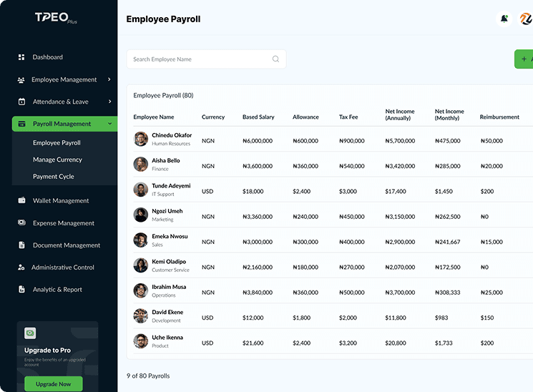533x392 pixels.
Task: Click the Analytic & Report icon
Action: (x=21, y=290)
